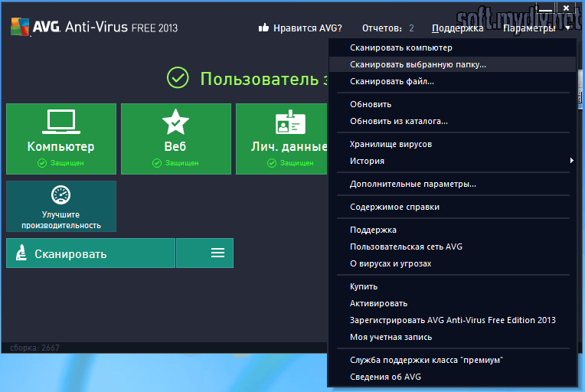Click the microscope scan icon
The image size is (585, 392).
[21, 253]
